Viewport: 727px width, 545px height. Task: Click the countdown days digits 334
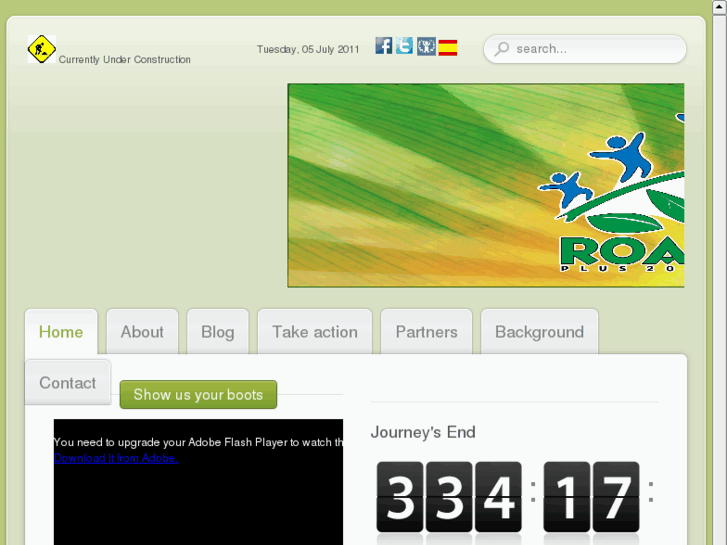click(x=449, y=497)
